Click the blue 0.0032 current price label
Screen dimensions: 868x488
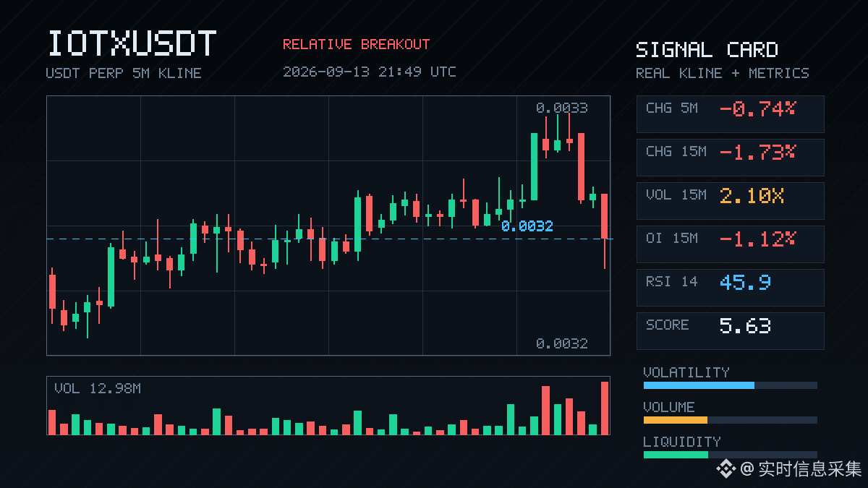(x=527, y=226)
